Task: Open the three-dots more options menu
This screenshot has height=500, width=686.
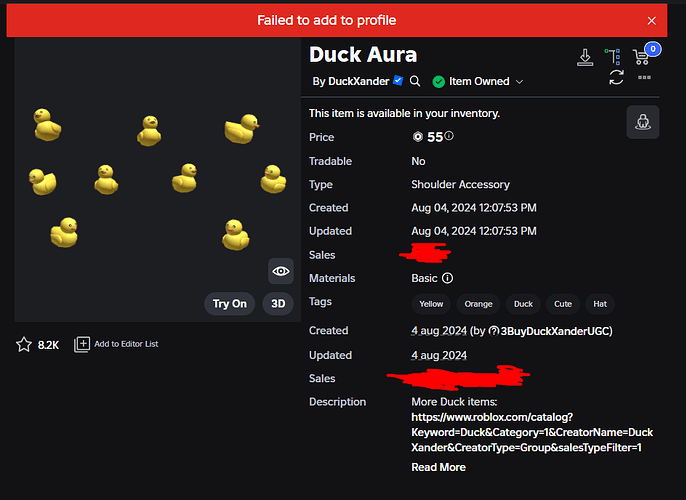Action: [644, 77]
